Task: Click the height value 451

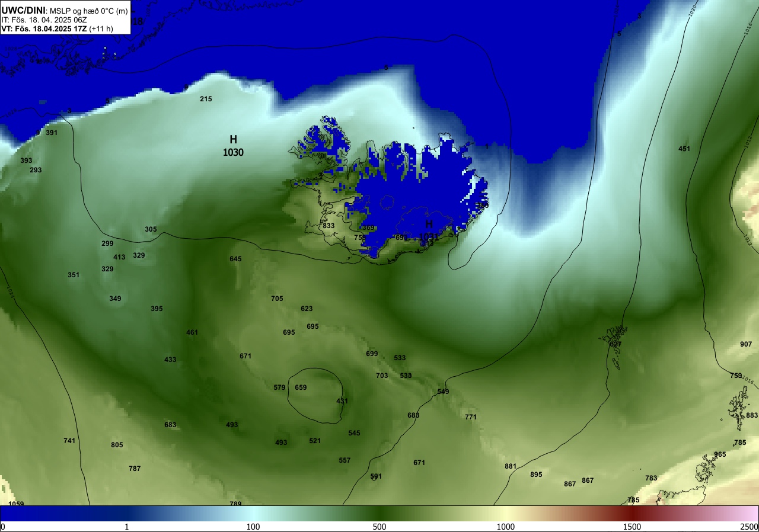Action: point(684,149)
